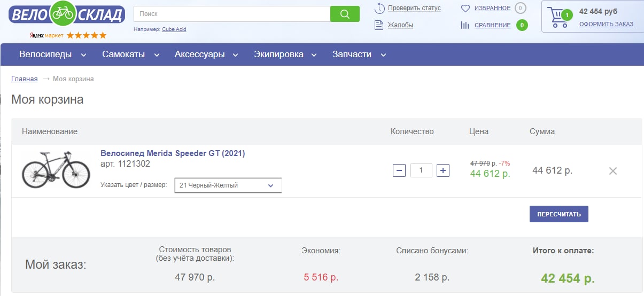Click the bicycle product thumbnail
644x296 pixels.
tap(56, 169)
